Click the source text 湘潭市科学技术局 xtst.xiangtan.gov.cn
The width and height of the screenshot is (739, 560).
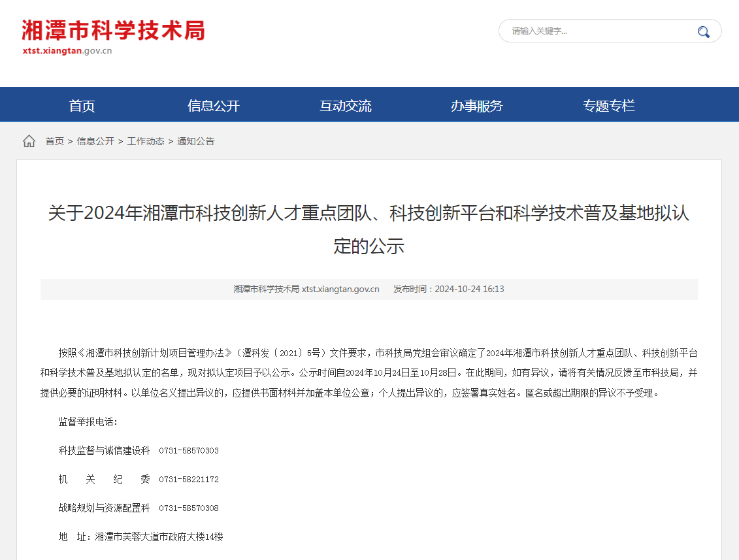(306, 289)
